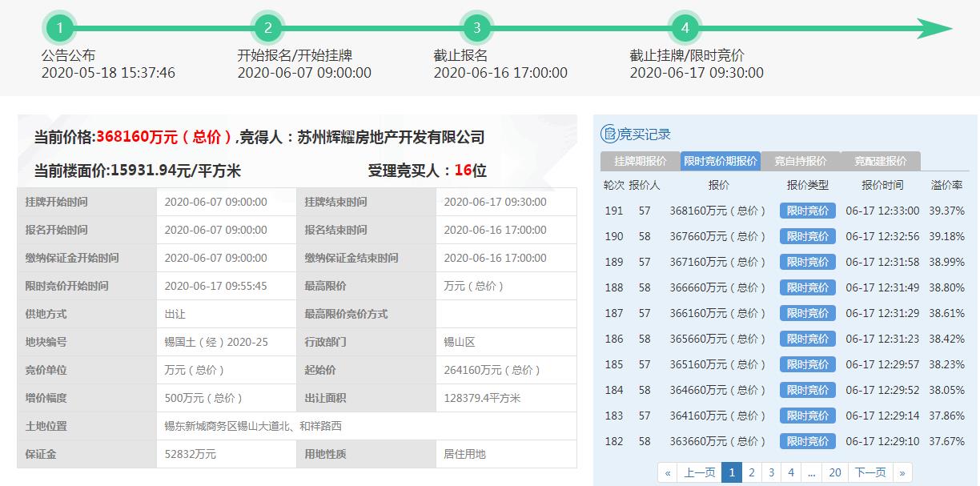Click parcel number 锡国土（经）2020-25

tap(216, 342)
